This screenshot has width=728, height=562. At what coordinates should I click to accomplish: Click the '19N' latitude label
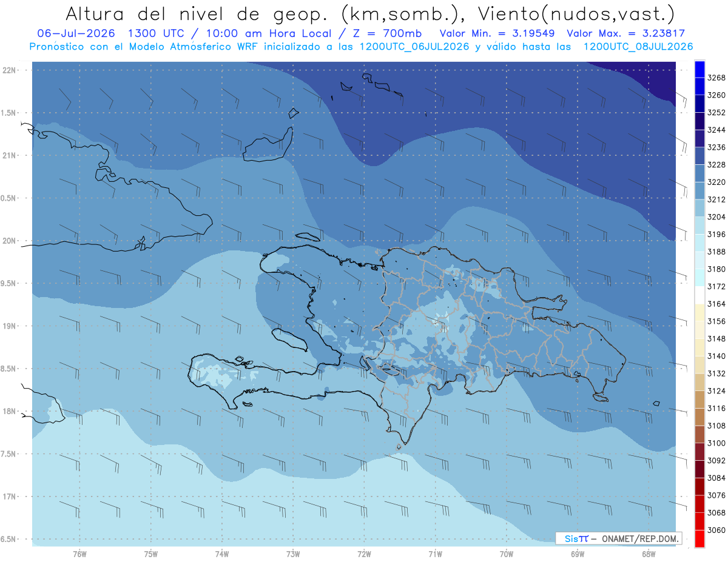pyautogui.click(x=10, y=326)
